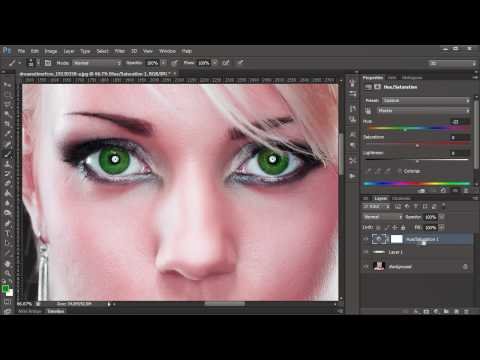Select the Type tool in the toolbox
480x360 pixels.
[7, 233]
